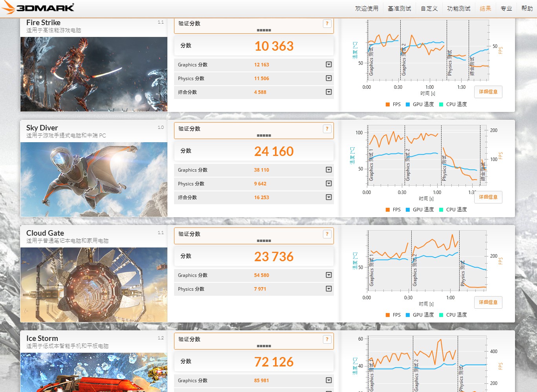This screenshot has height=392, width=537.
Task: Expand Sky Diver Graphics 分数 details
Action: (x=329, y=170)
